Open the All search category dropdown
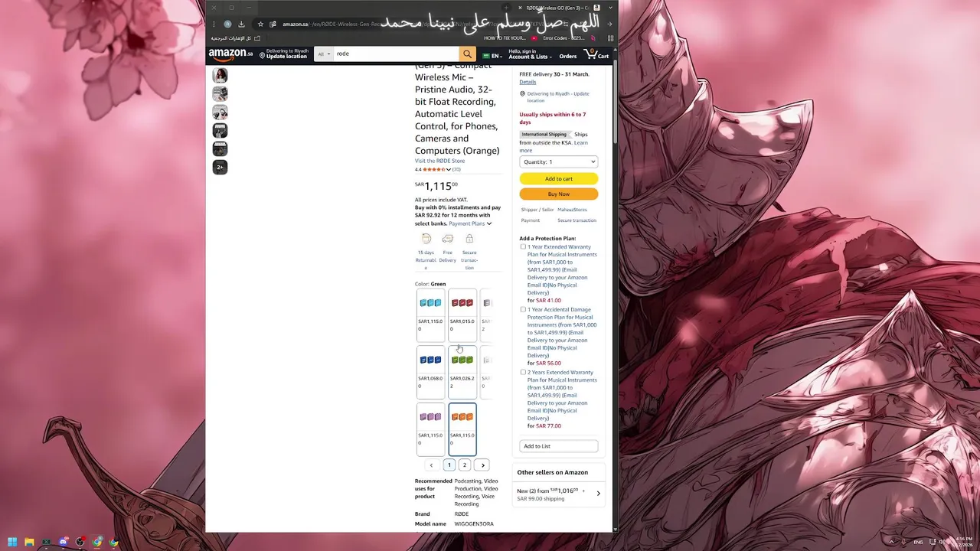 tap(323, 54)
